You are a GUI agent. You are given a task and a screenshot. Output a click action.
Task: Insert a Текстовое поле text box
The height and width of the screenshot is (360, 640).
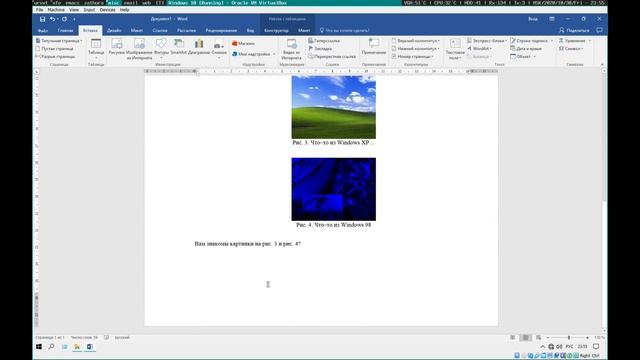click(455, 49)
